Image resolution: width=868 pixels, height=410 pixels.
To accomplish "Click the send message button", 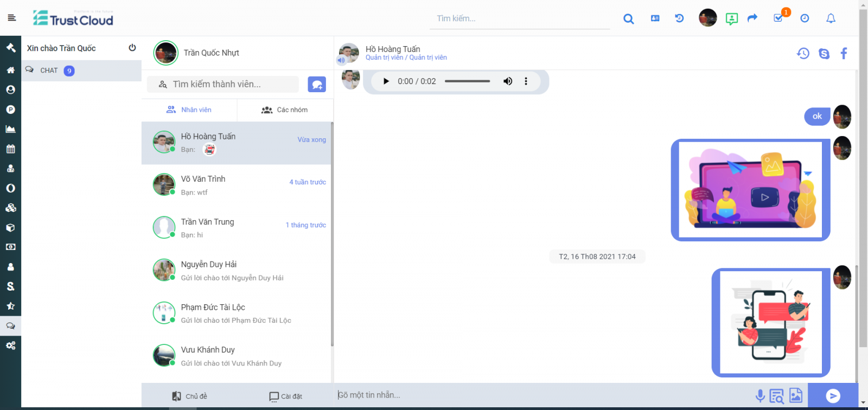I will coord(833,396).
